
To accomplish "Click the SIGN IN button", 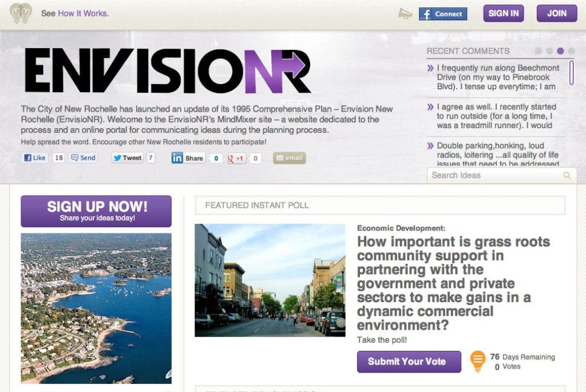I will (504, 14).
